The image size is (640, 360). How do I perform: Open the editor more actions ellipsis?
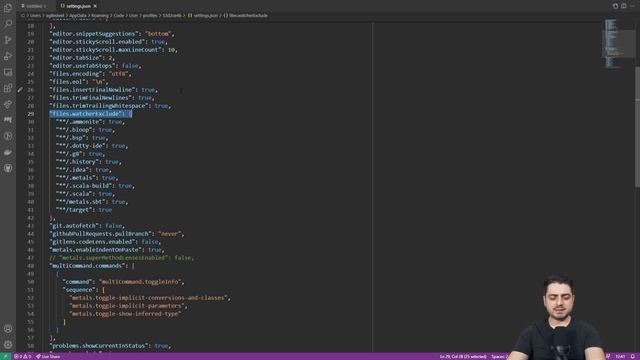coord(633,6)
